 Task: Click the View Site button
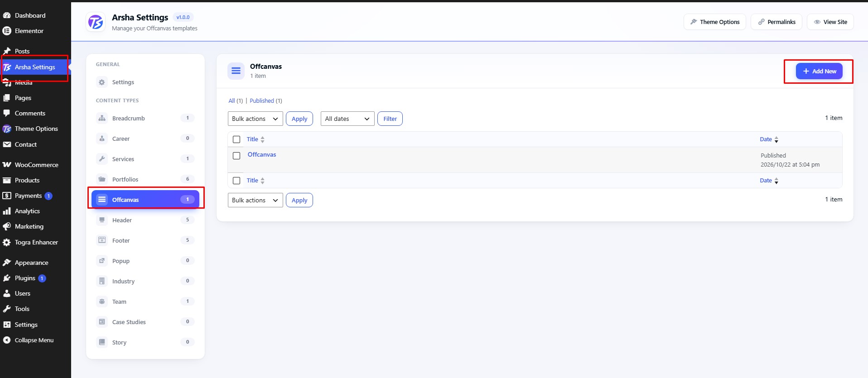[x=830, y=22]
